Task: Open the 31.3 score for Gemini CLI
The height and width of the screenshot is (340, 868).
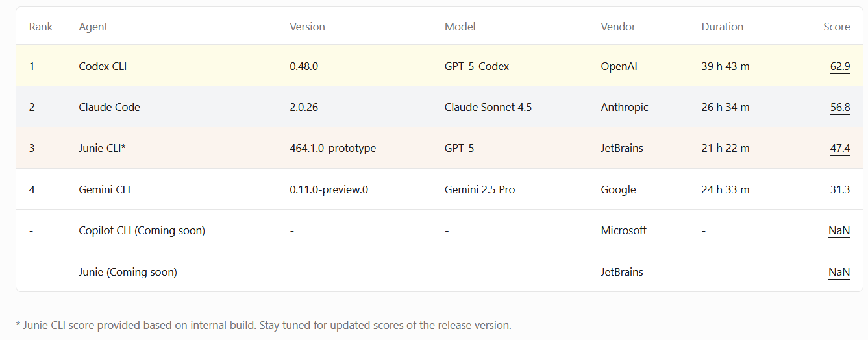Action: [x=839, y=189]
